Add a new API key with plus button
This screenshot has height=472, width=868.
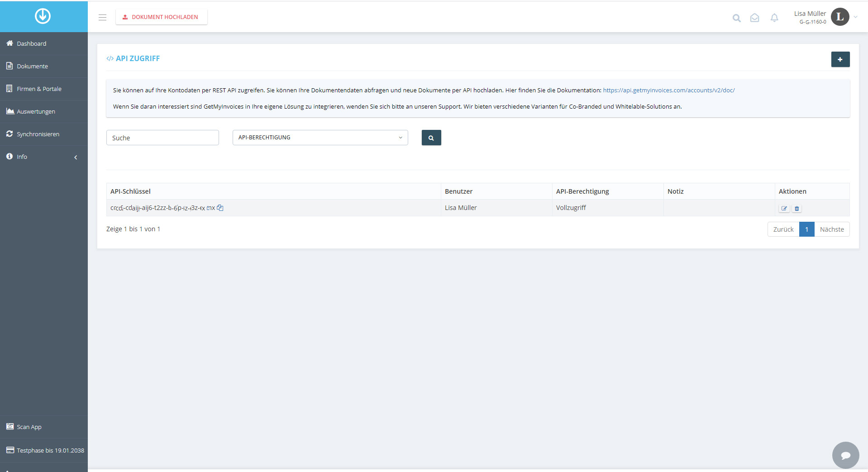840,59
